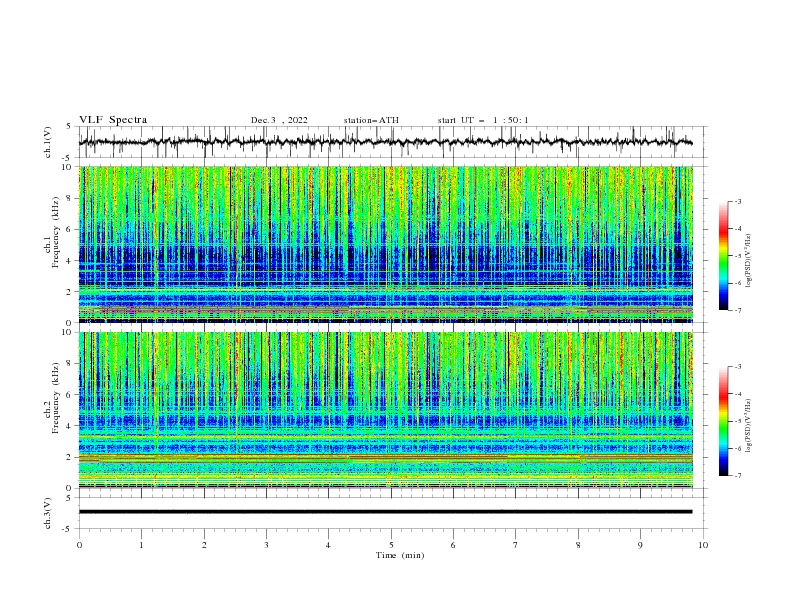
Task: Click the "-7" tick of upper colorbar
Action: tap(737, 310)
